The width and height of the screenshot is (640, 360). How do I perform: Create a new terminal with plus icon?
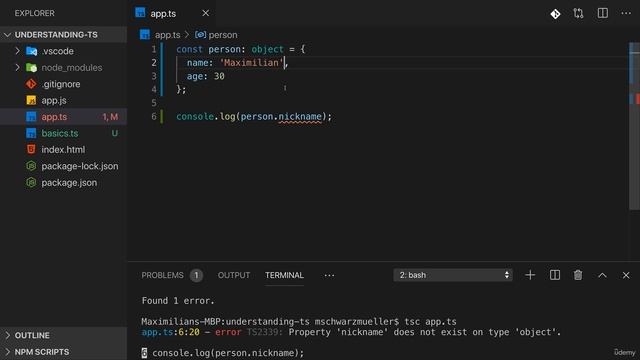pos(530,275)
